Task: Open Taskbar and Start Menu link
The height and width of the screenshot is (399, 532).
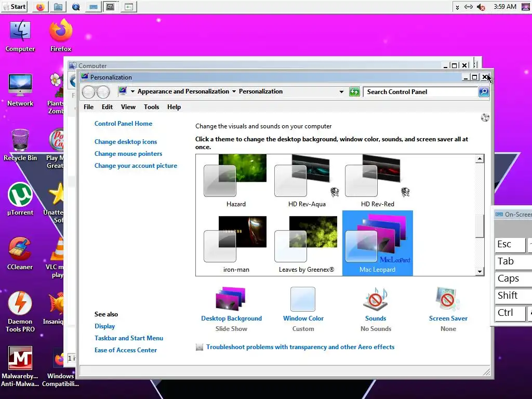Action: click(x=129, y=338)
